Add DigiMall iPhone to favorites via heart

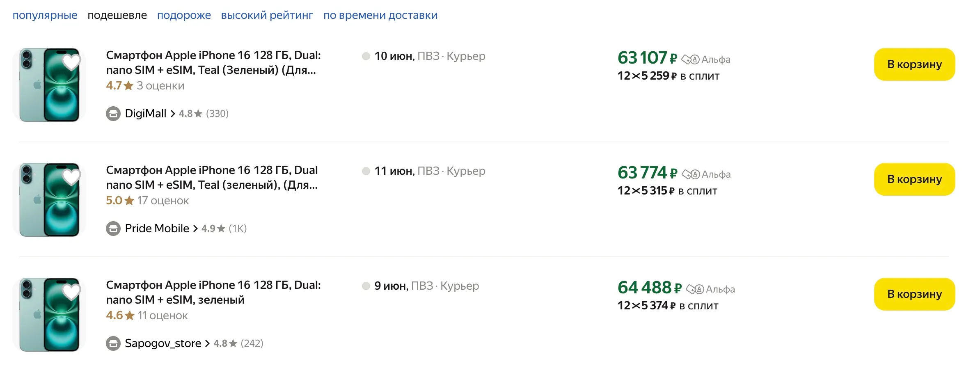pyautogui.click(x=71, y=62)
